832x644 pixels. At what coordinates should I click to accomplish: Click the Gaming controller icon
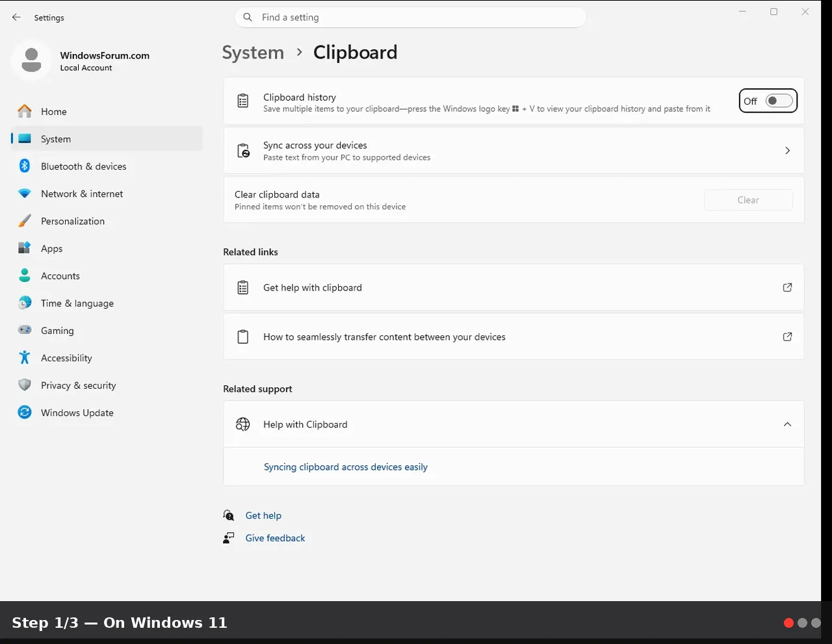point(25,330)
